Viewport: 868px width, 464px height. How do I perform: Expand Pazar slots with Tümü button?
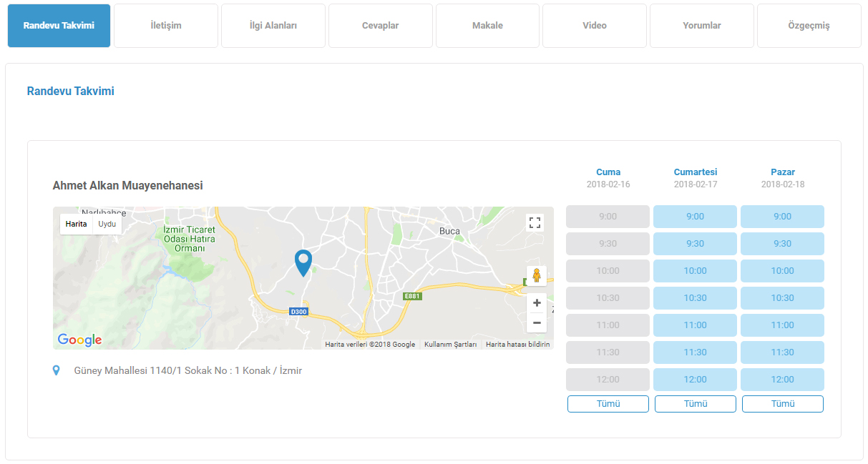pos(782,404)
